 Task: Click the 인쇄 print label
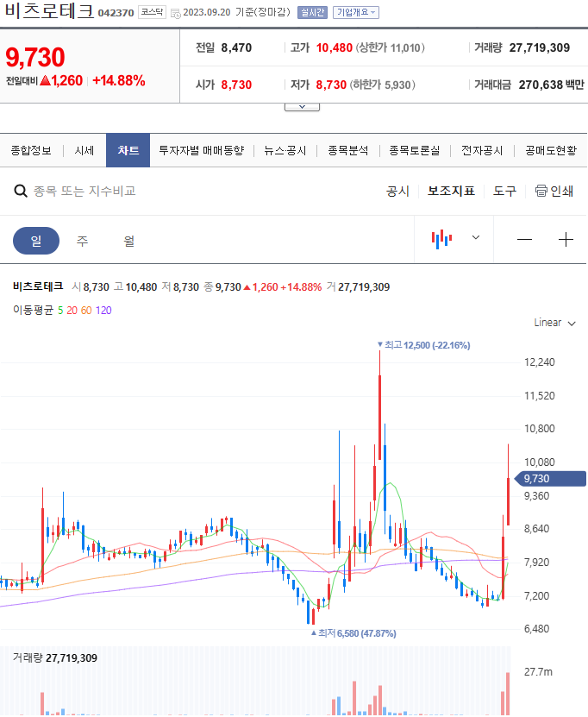coord(562,192)
